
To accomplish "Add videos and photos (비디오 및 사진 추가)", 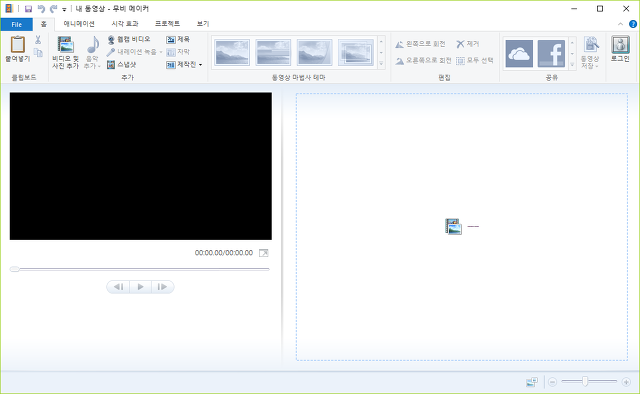I will click(65, 52).
